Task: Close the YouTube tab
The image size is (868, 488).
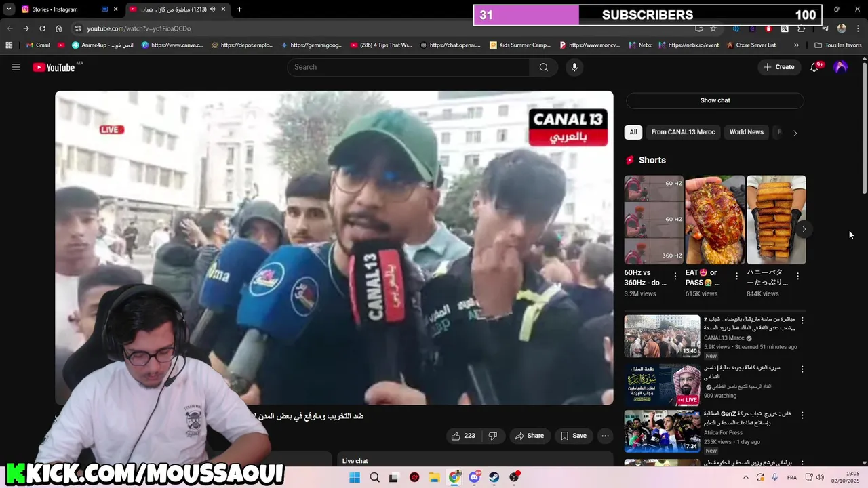Action: click(x=222, y=9)
